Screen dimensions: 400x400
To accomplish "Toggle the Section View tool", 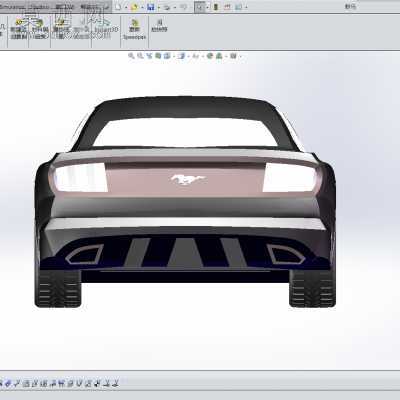I will point(158,56).
